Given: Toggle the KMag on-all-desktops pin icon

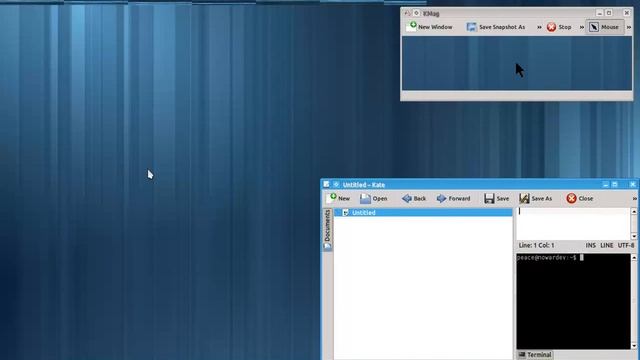Looking at the screenshot, I should [416, 13].
